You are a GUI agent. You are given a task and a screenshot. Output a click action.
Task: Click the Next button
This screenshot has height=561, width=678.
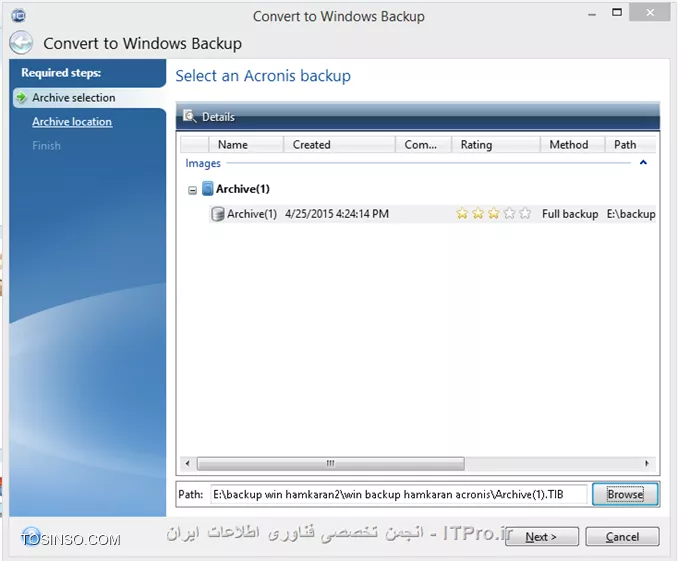[541, 537]
